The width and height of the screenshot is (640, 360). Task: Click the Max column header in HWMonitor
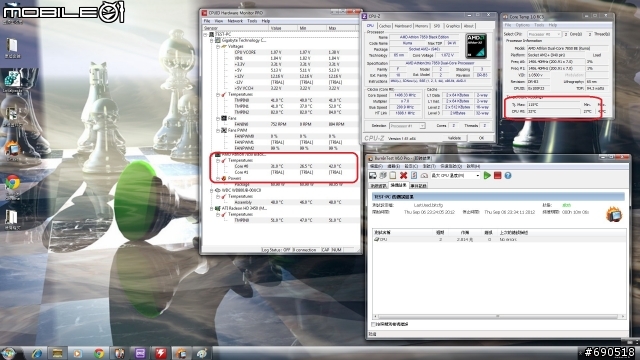pyautogui.click(x=342, y=28)
